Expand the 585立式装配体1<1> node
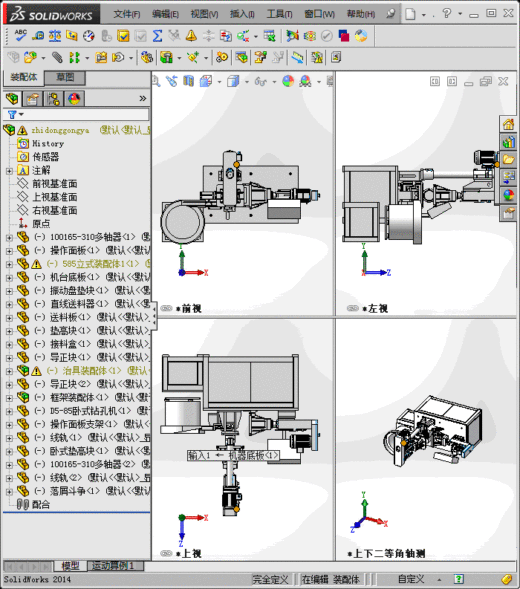The width and height of the screenshot is (520, 589). (x=9, y=264)
